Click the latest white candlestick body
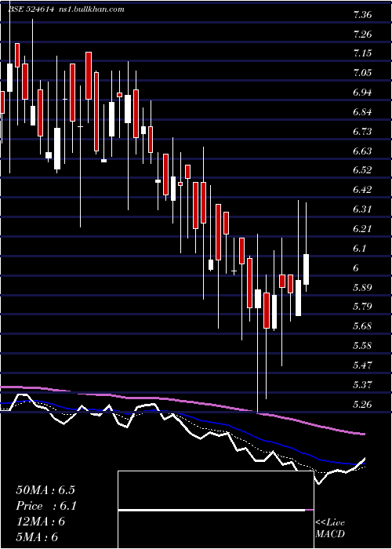The image size is (392, 549). 307,269
